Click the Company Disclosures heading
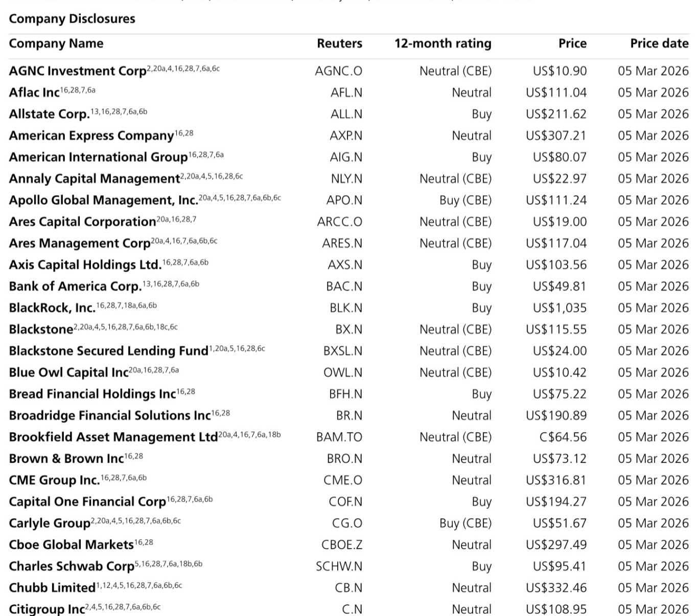Viewport: 700px width, 616px height. point(72,19)
